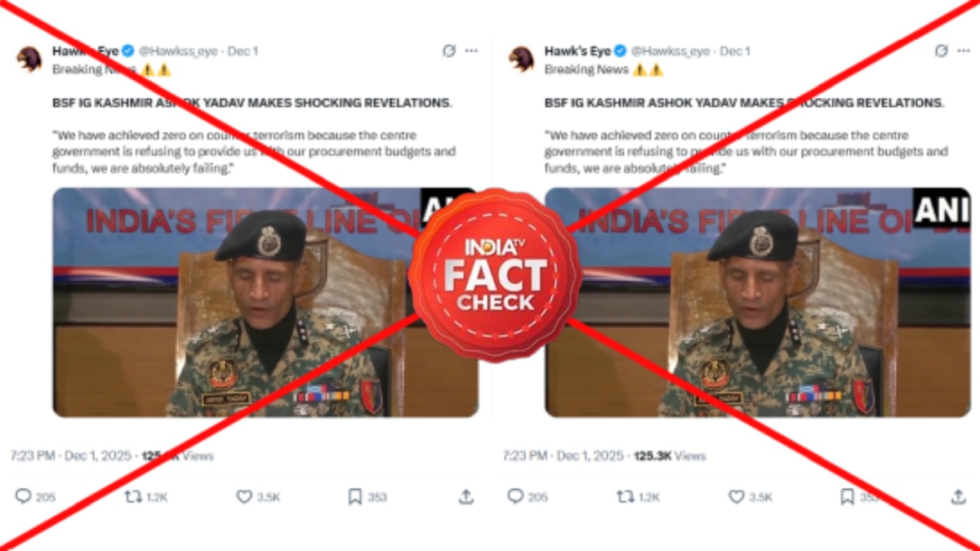Play the left tweet's BSF video
The height and width of the screenshot is (551, 980).
[265, 302]
